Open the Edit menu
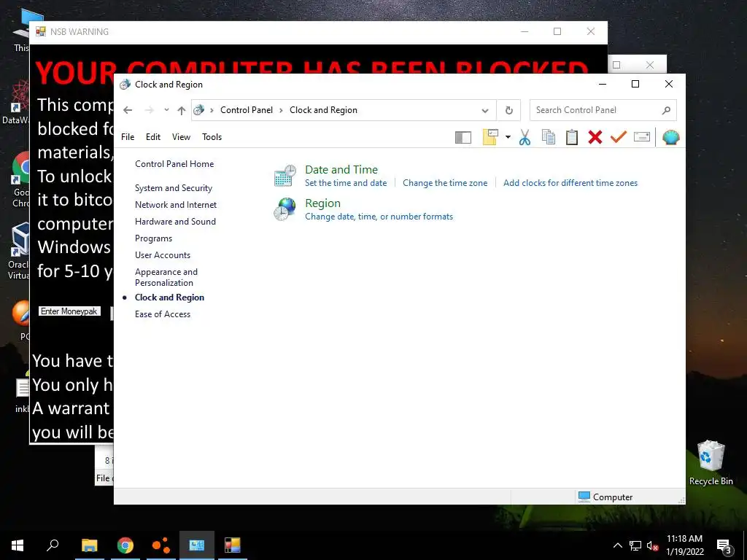747x560 pixels. pos(153,137)
